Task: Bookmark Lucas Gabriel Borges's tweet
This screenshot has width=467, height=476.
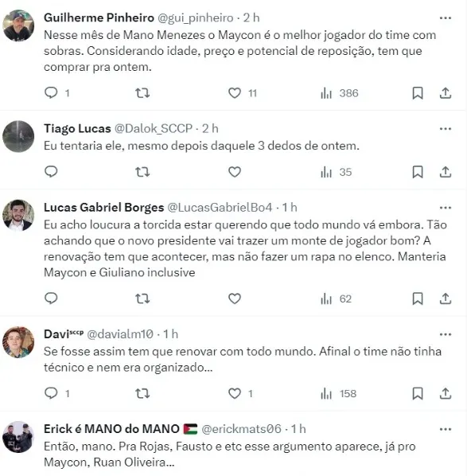Action: tap(418, 298)
